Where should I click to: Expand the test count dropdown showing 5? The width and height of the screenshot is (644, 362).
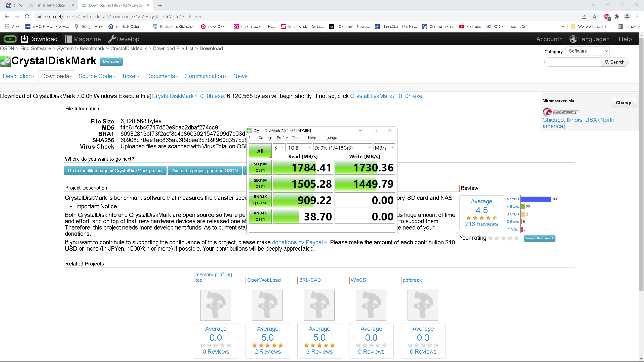coord(279,148)
